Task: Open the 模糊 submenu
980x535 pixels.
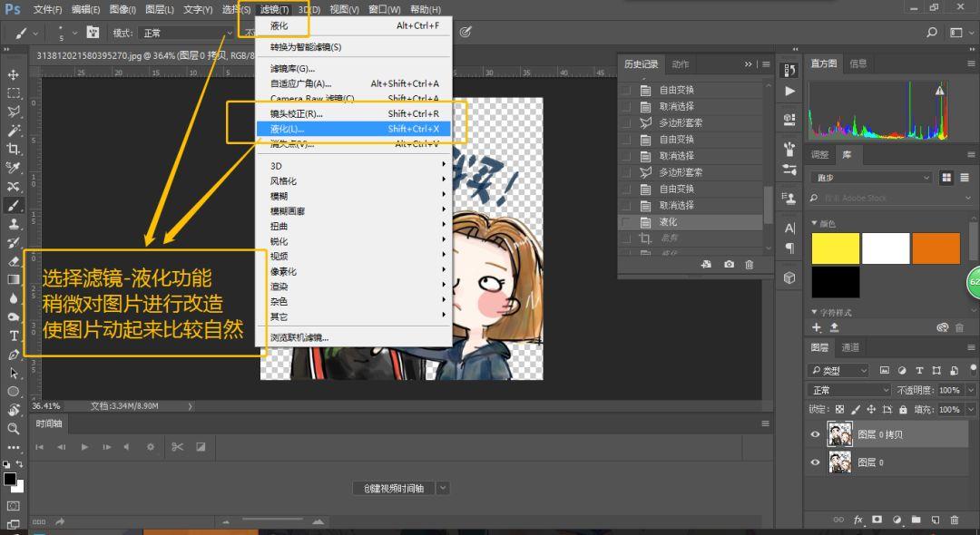Action: (x=353, y=196)
